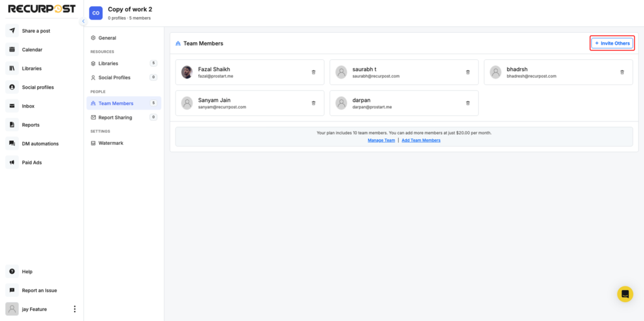The height and width of the screenshot is (321, 644).
Task: Click the Calendar sidebar label
Action: [x=32, y=50]
